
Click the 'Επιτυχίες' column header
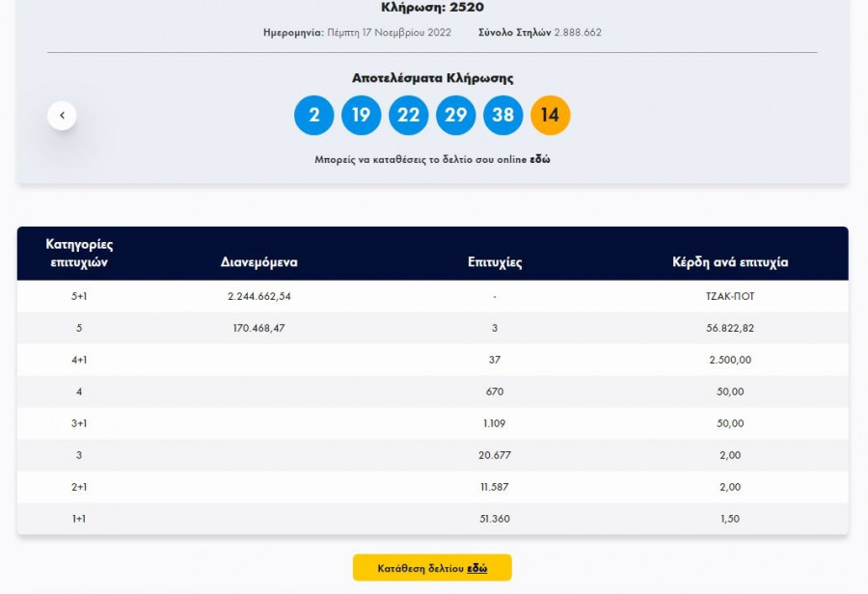point(495,262)
